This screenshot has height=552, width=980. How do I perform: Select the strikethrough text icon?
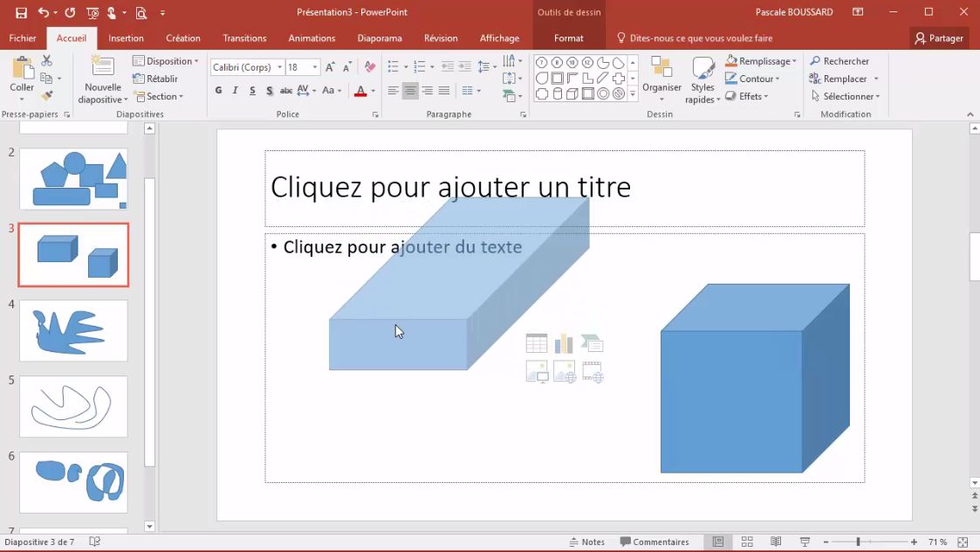tap(286, 91)
